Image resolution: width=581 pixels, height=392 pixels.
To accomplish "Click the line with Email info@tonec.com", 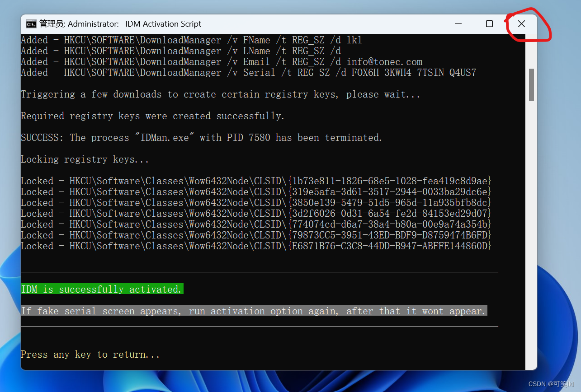I will (222, 62).
